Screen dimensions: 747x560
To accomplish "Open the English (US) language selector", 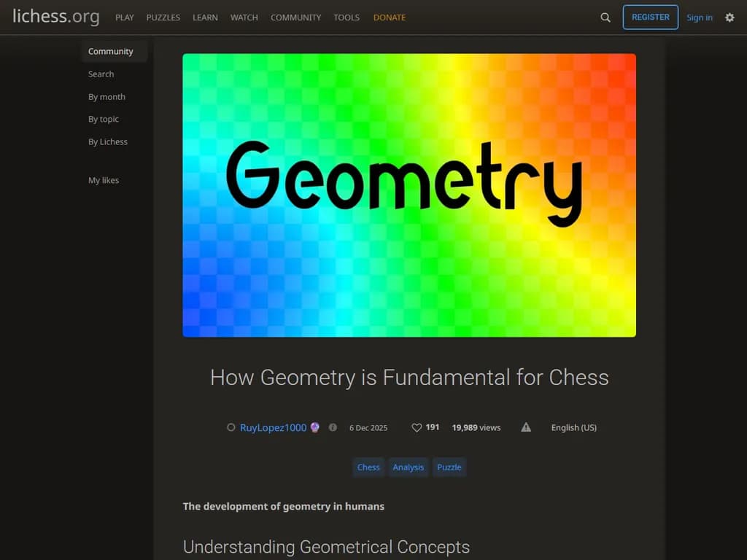I will coord(573,427).
